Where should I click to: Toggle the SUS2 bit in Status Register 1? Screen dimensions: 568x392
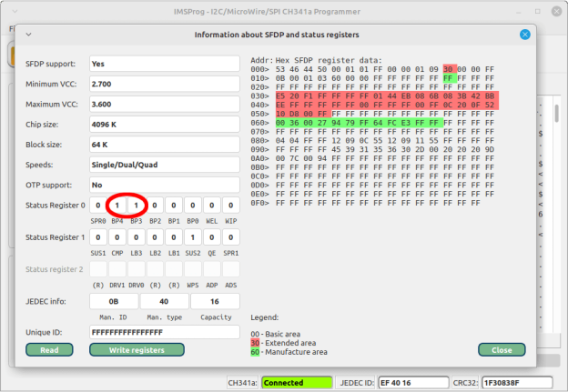click(x=193, y=236)
